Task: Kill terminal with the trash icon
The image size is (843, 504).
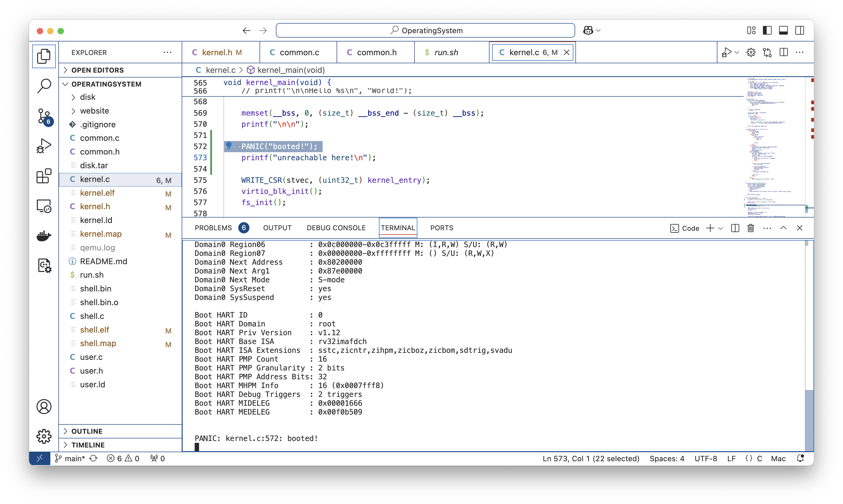Action: coord(751,228)
